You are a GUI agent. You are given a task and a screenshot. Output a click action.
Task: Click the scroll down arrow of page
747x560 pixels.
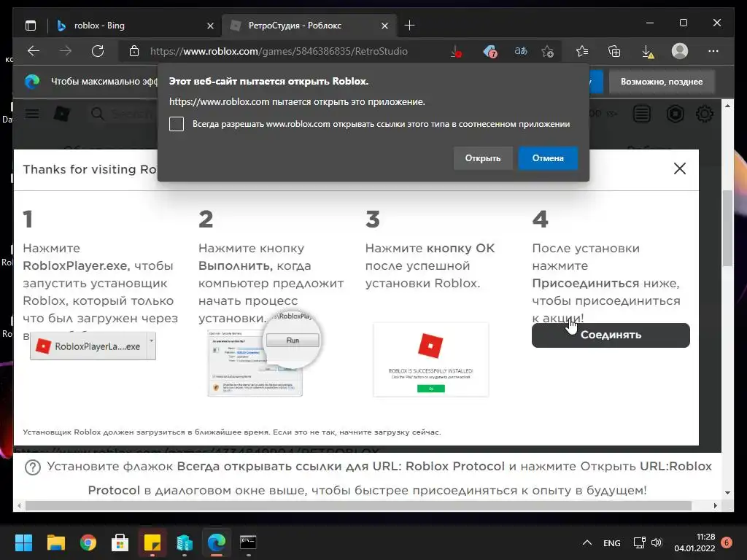pyautogui.click(x=727, y=493)
